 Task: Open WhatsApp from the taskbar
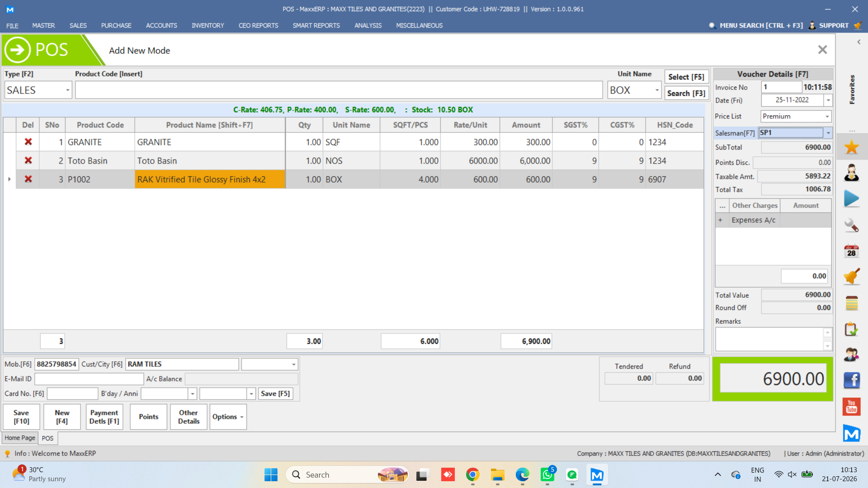[547, 474]
